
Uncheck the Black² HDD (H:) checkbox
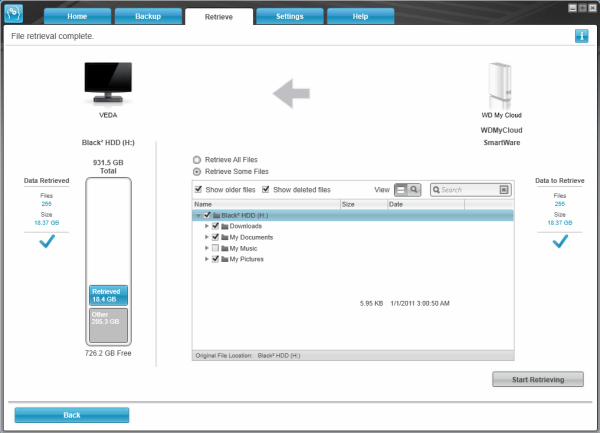(x=207, y=215)
